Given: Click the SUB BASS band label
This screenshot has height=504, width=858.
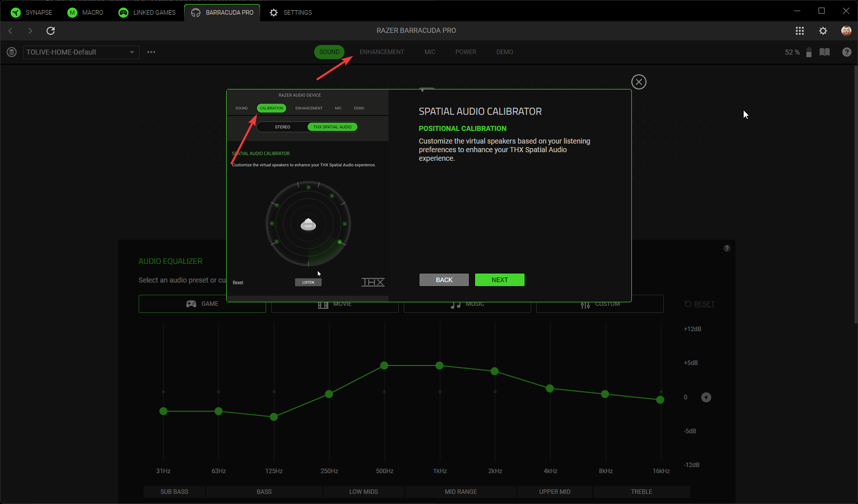Looking at the screenshot, I should pyautogui.click(x=175, y=492).
